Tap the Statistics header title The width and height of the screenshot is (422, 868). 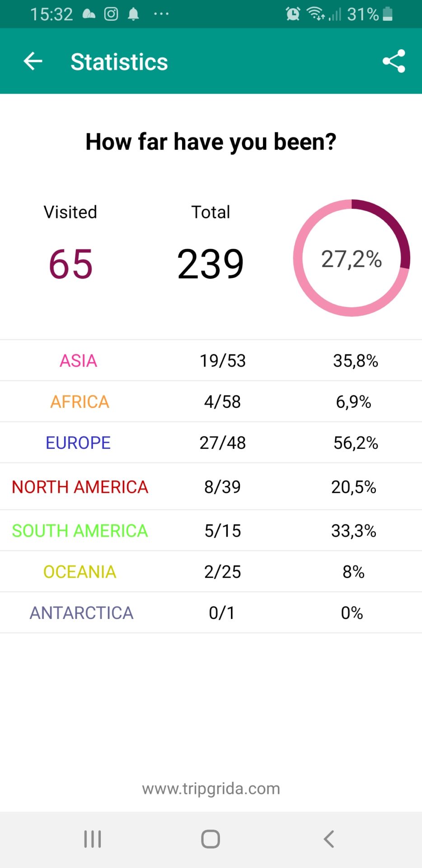coord(119,62)
